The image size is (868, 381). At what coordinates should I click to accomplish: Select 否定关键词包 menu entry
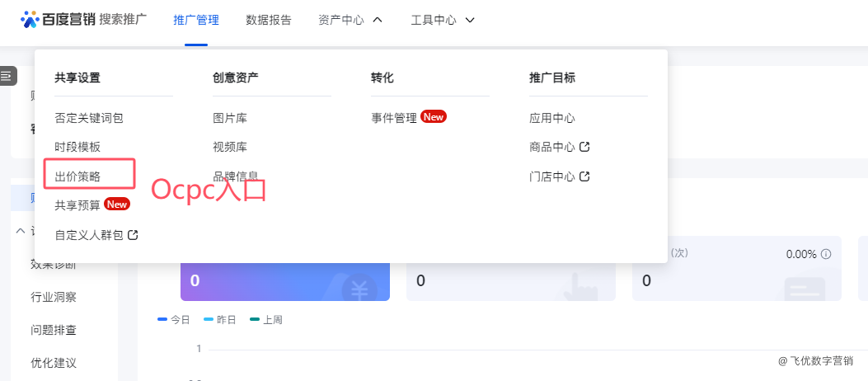tap(88, 118)
